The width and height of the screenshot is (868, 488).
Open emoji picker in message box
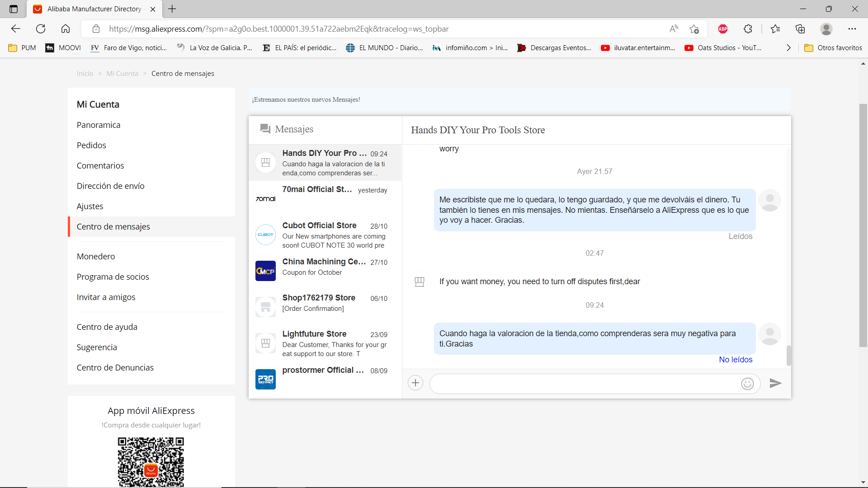click(747, 384)
